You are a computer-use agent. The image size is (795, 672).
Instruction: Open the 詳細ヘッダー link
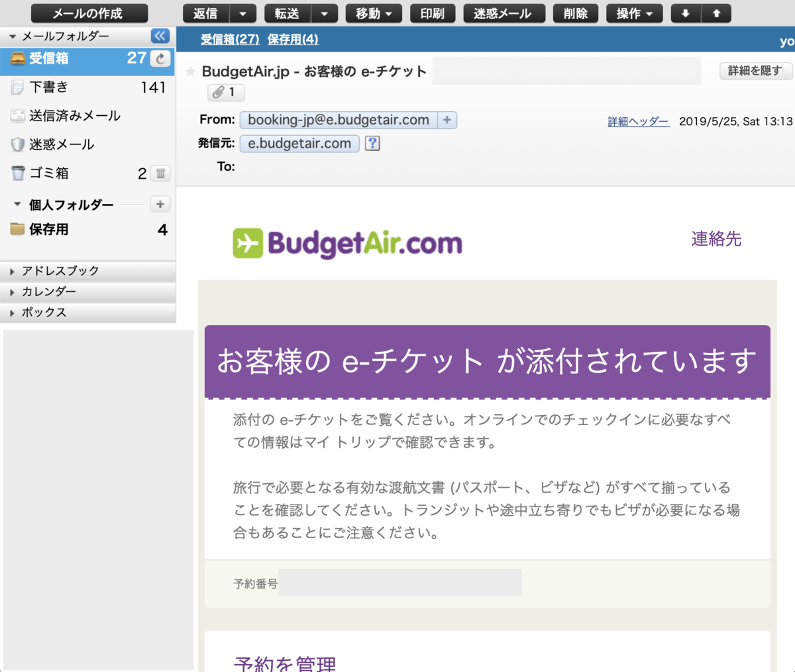639,122
